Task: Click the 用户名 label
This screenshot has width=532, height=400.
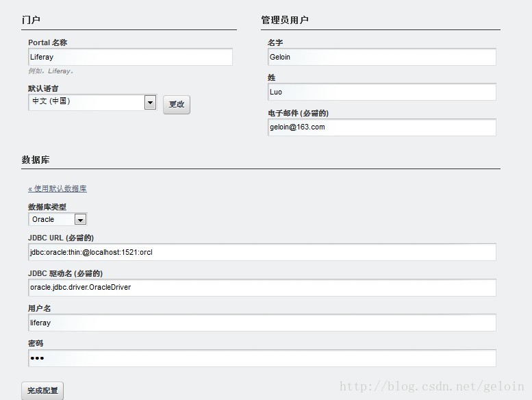Action: tap(39, 308)
